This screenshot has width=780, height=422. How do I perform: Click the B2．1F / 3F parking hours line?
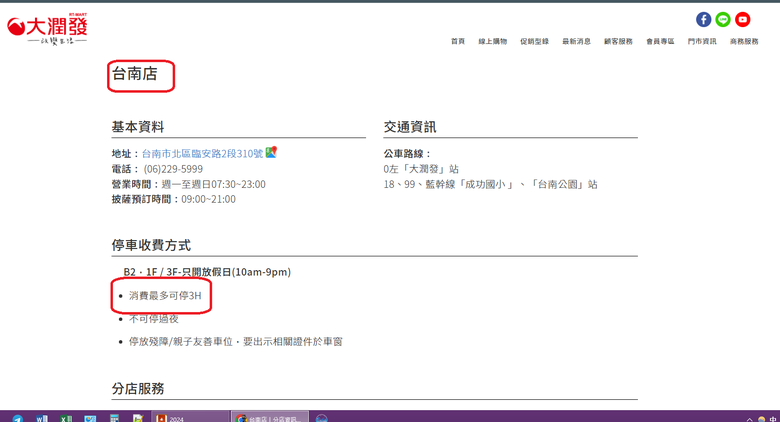(207, 272)
